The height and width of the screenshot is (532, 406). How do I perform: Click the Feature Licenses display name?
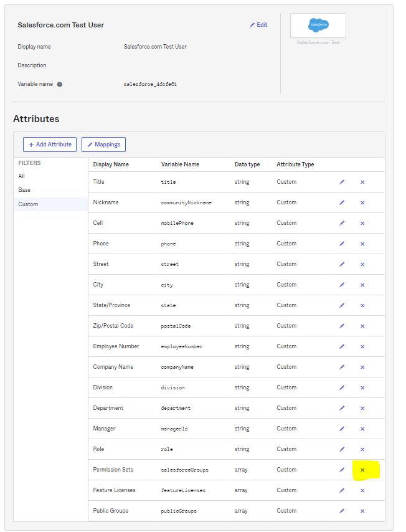pyautogui.click(x=115, y=490)
